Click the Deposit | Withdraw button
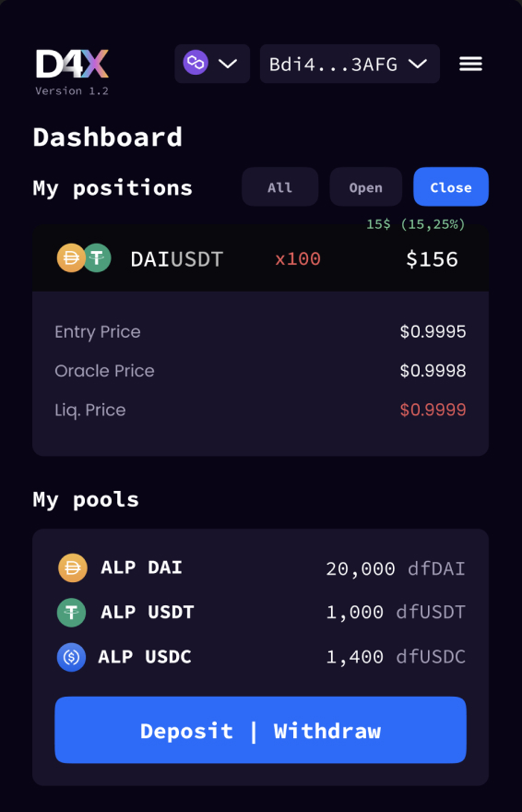The image size is (522, 812). click(260, 730)
